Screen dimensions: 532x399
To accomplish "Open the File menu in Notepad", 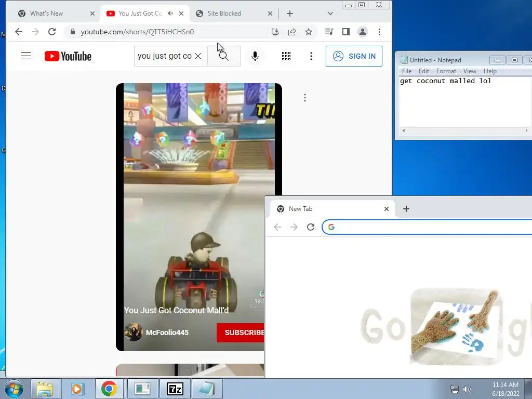I will point(406,71).
